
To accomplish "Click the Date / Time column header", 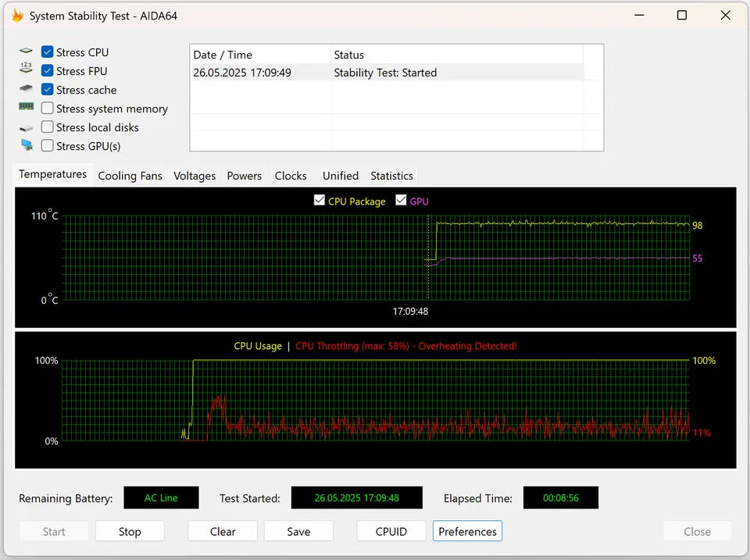I will 260,55.
